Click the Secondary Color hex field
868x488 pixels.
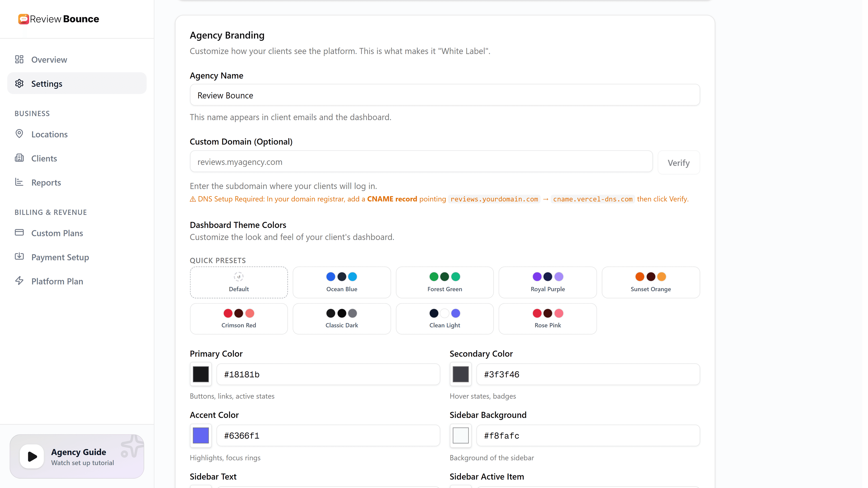588,374
